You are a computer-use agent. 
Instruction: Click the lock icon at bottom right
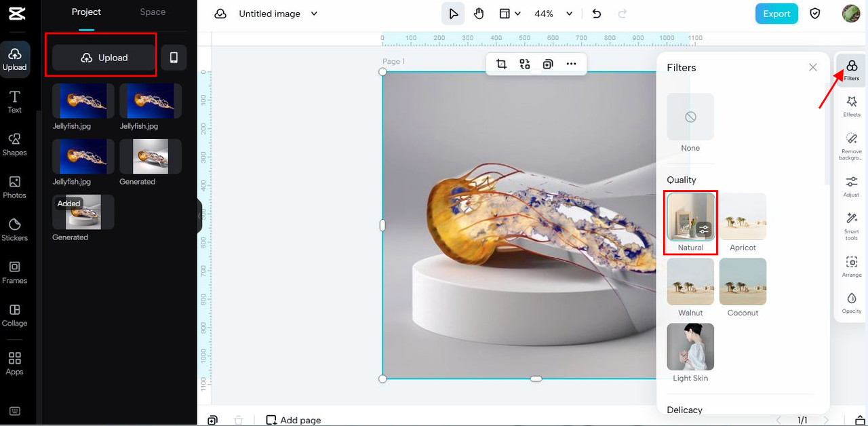click(860, 420)
